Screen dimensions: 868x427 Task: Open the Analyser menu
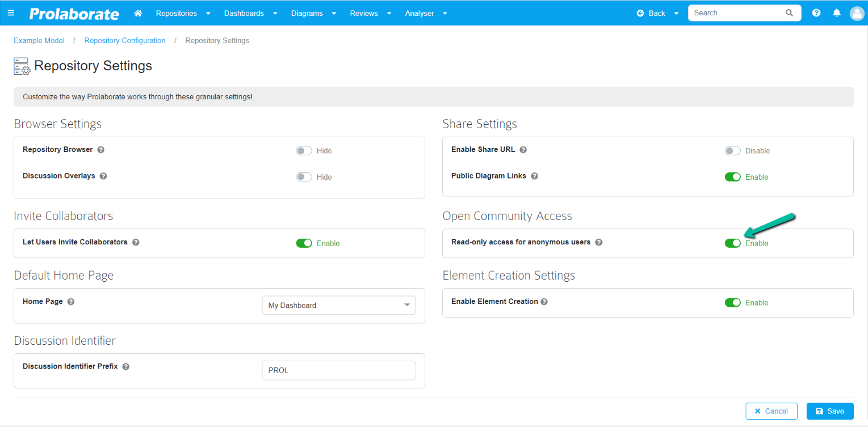[x=420, y=13]
